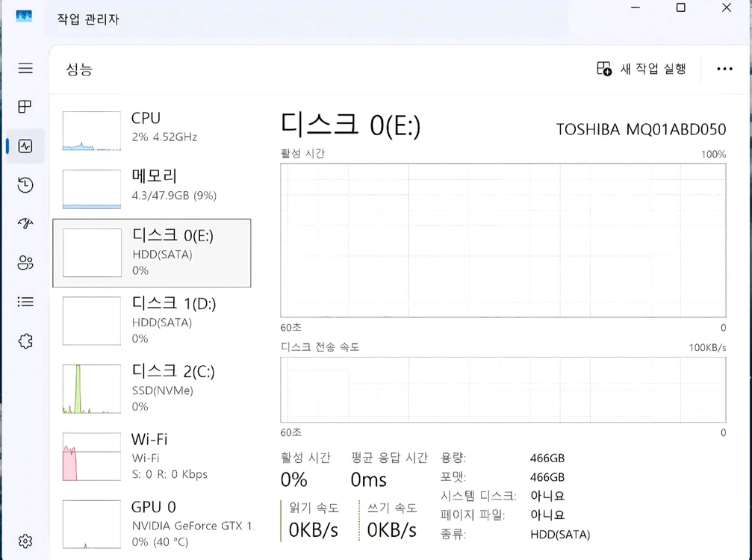Open the hamburger navigation menu
The image size is (752, 560).
[x=25, y=68]
